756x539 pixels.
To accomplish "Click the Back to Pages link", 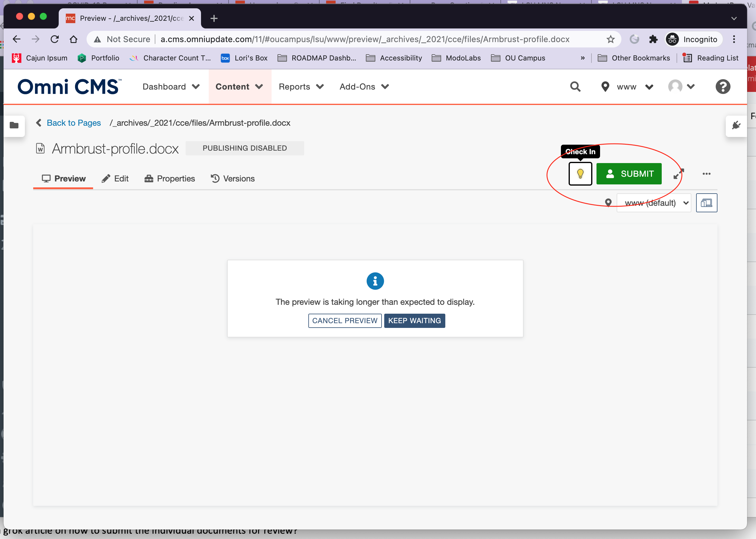I will (x=74, y=123).
